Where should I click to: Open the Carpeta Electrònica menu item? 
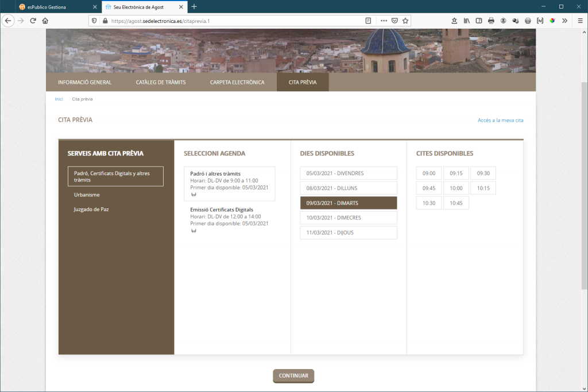(x=237, y=82)
